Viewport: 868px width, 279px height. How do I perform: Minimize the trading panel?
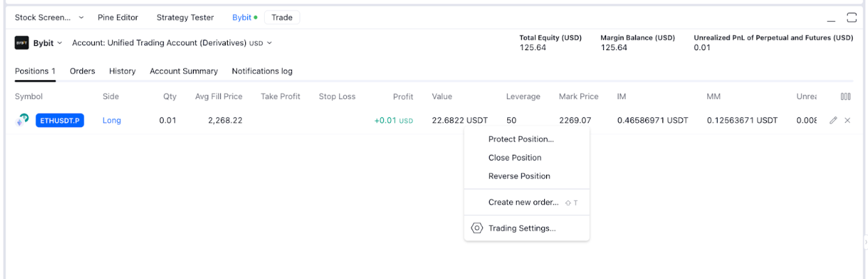point(831,18)
